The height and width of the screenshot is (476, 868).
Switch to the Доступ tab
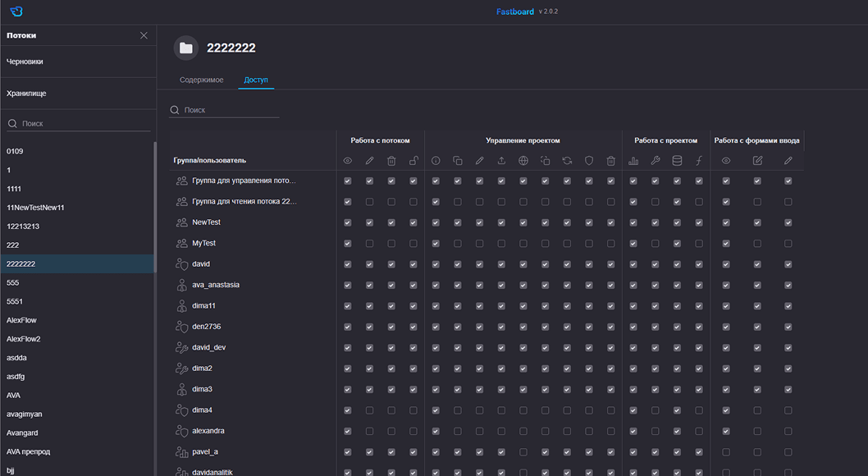256,80
